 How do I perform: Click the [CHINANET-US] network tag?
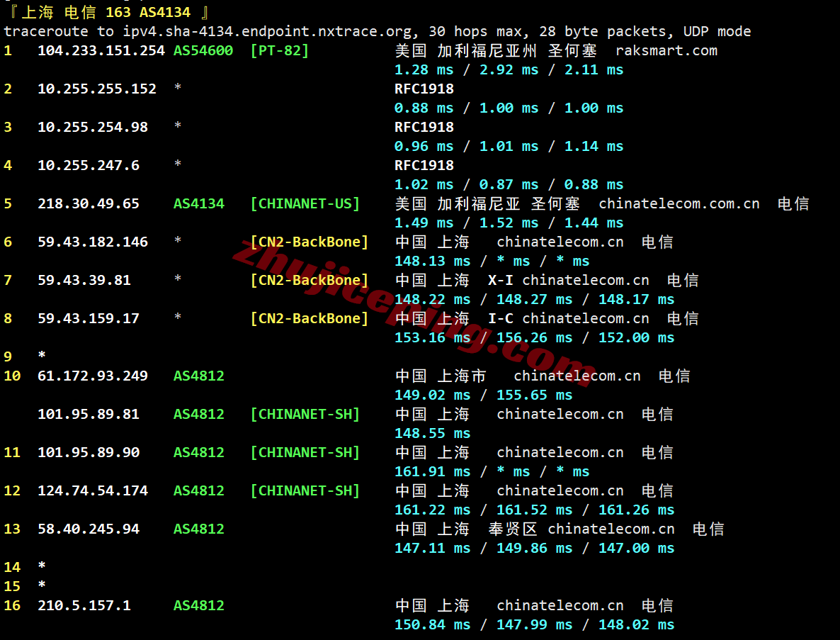tap(305, 203)
